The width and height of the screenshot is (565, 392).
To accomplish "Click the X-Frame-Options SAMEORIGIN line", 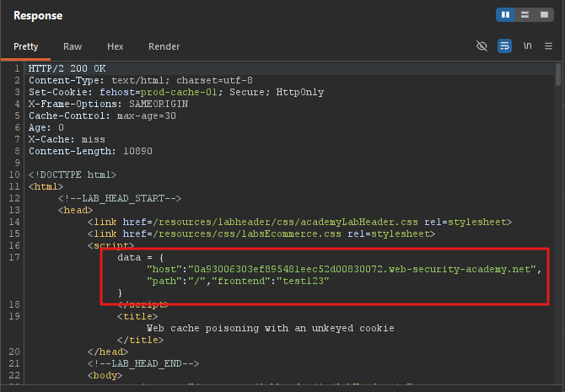I will tap(108, 105).
